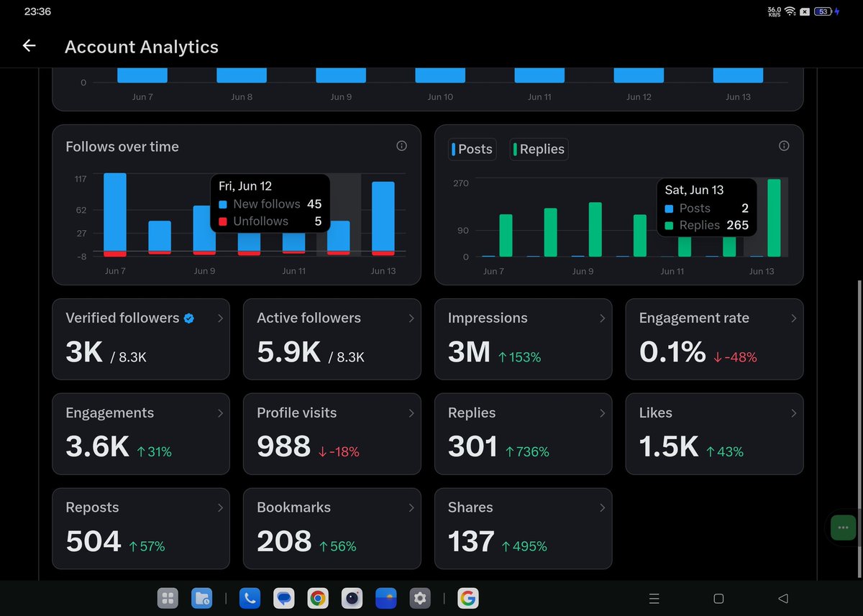Expand the Shares card chevron
The height and width of the screenshot is (616, 863).
tap(603, 508)
